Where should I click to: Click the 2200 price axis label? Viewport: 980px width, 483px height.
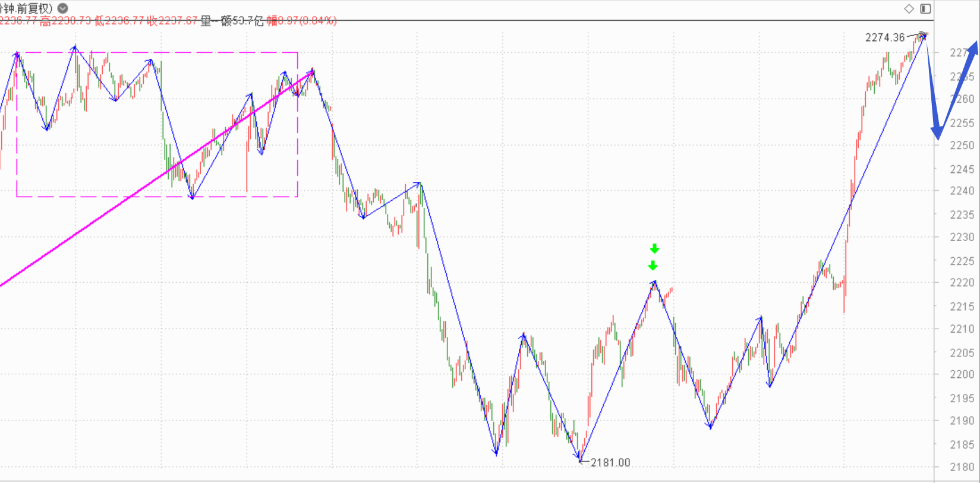point(962,374)
